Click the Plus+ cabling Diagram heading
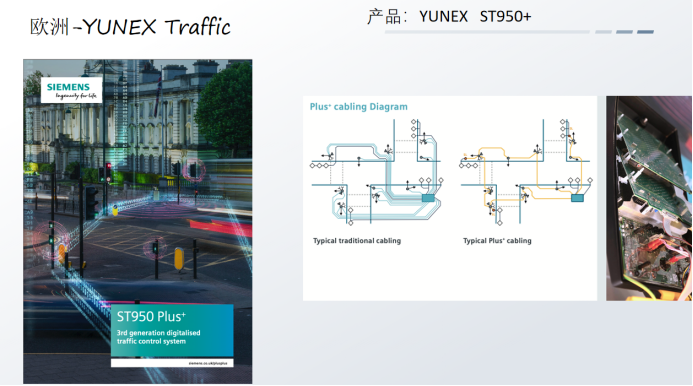This screenshot has width=693, height=386. tap(358, 107)
